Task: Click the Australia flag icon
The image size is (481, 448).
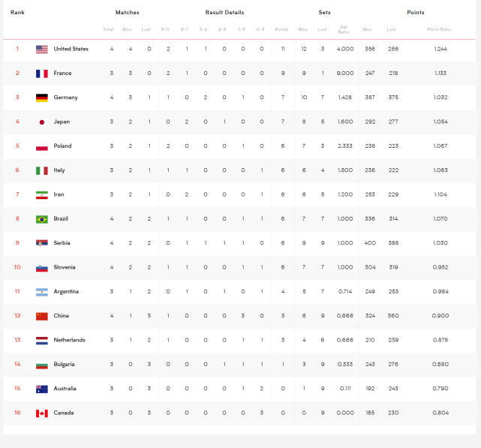Action: tap(42, 389)
